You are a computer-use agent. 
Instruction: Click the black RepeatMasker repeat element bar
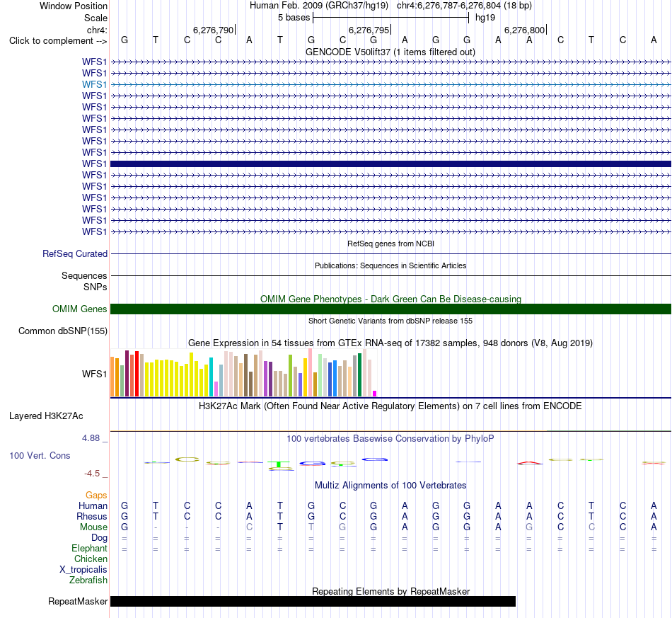pos(313,601)
